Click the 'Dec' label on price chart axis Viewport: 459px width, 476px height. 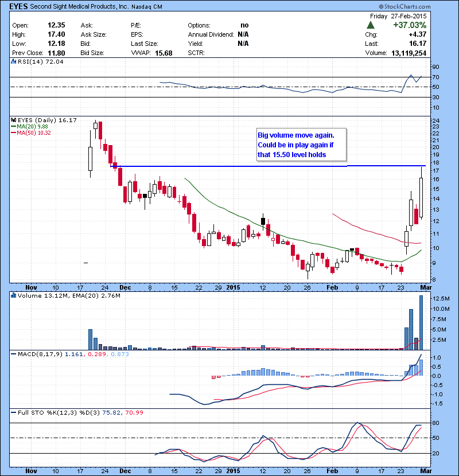pos(125,287)
